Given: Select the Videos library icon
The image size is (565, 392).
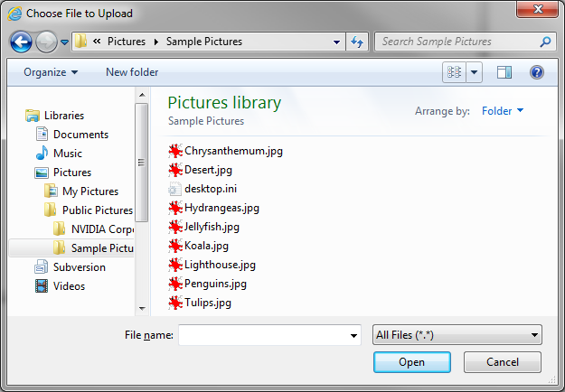Looking at the screenshot, I should coord(42,286).
